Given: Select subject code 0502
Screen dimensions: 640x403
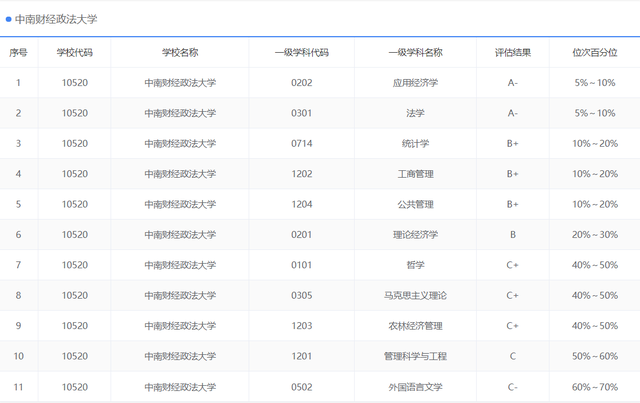Looking at the screenshot, I should click(x=302, y=387).
